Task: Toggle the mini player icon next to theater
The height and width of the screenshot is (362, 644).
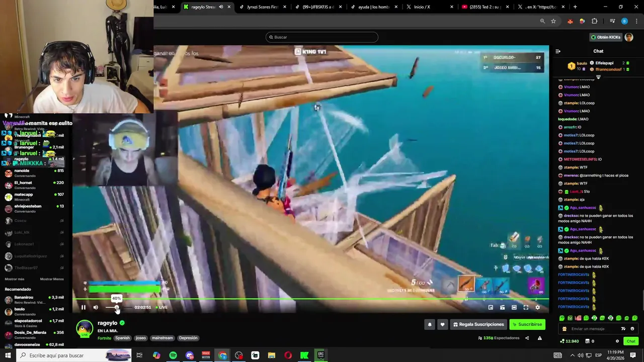Action: pos(502,308)
